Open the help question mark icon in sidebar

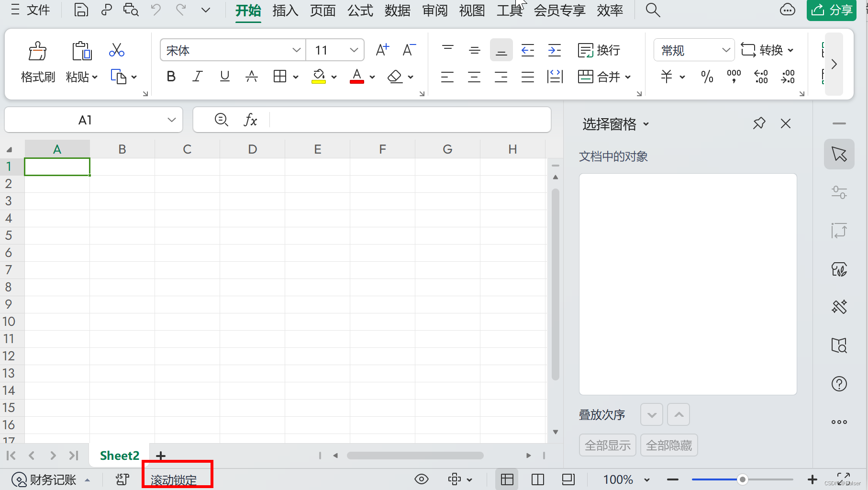[x=839, y=384]
